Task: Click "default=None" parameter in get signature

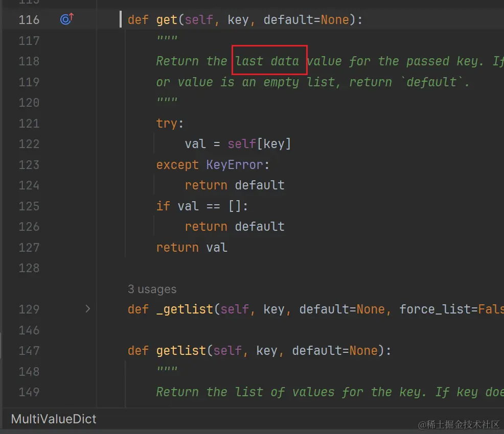Action: point(306,20)
